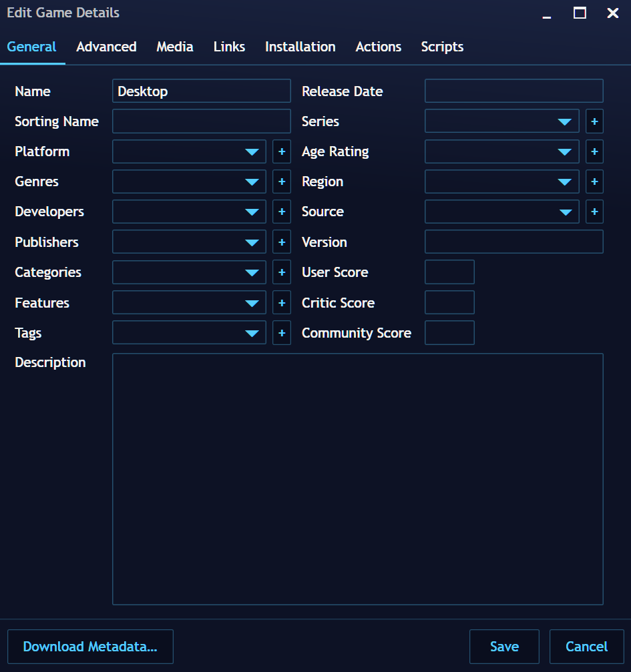The height and width of the screenshot is (672, 631).
Task: Go to the Installation tab
Action: pyautogui.click(x=300, y=47)
